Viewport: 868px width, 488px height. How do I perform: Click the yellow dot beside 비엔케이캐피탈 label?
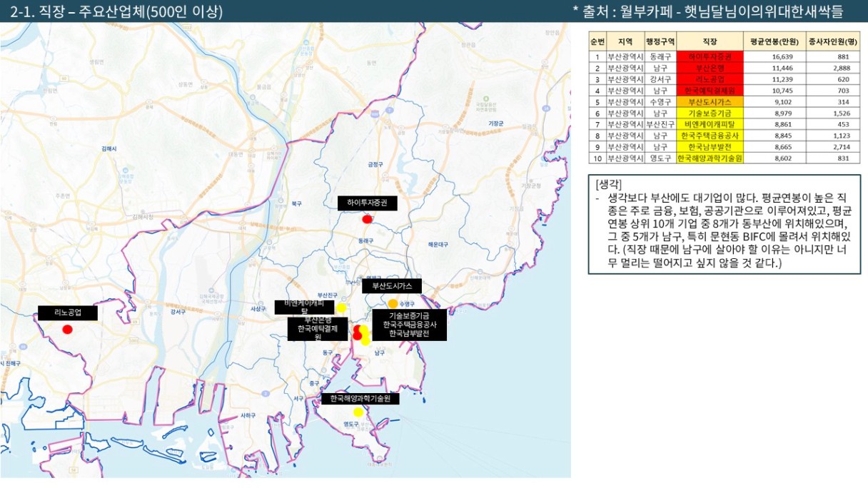[x=341, y=307]
